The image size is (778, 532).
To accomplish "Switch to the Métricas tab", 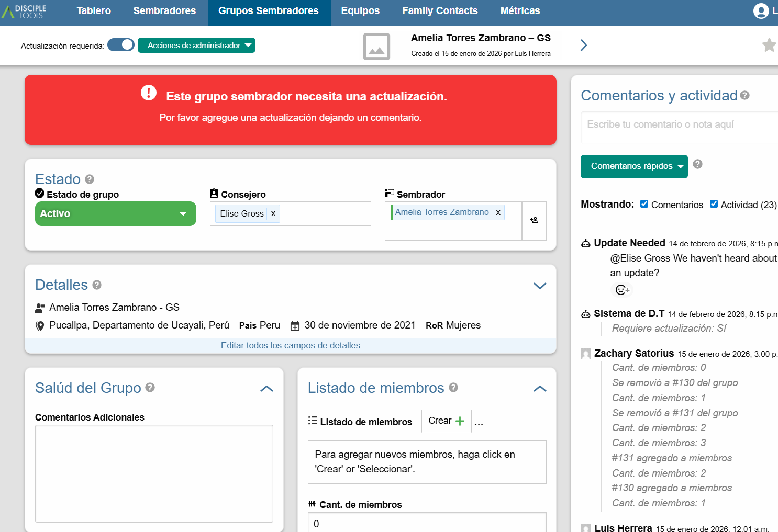I will click(x=520, y=11).
